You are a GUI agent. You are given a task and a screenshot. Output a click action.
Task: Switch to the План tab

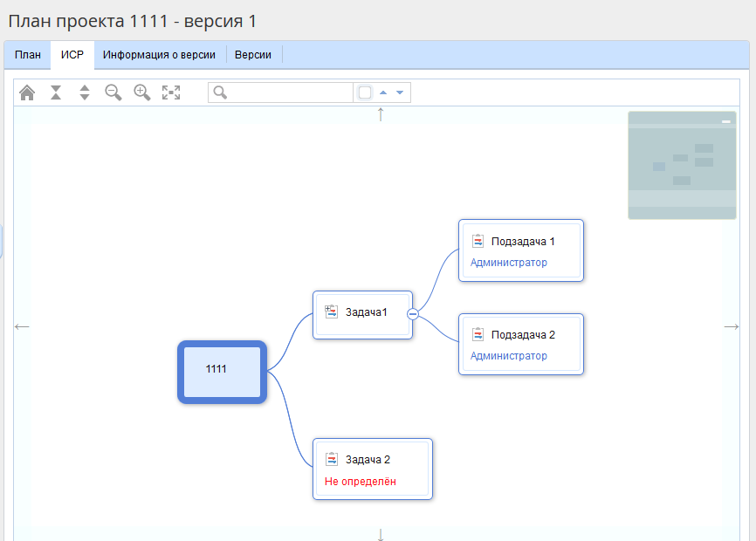pos(28,55)
